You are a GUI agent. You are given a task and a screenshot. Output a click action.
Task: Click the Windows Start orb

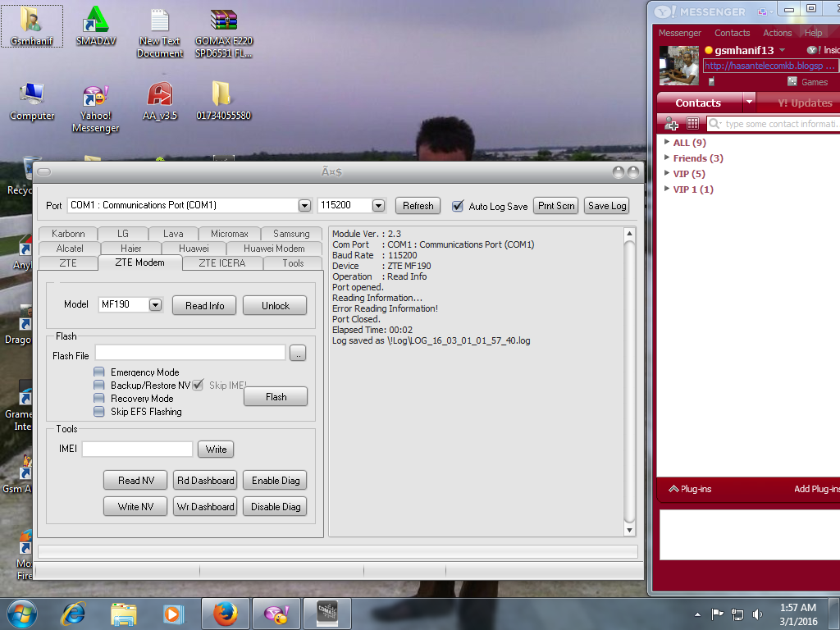coord(22,614)
